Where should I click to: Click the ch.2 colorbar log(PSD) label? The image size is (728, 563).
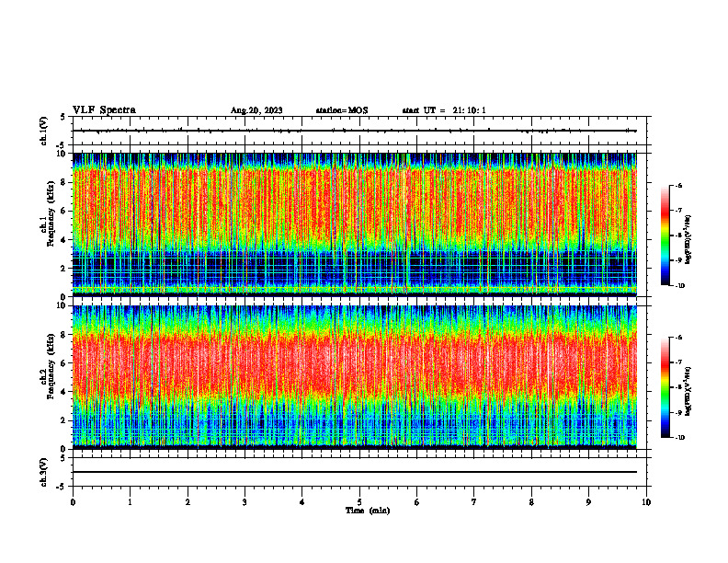(x=688, y=392)
